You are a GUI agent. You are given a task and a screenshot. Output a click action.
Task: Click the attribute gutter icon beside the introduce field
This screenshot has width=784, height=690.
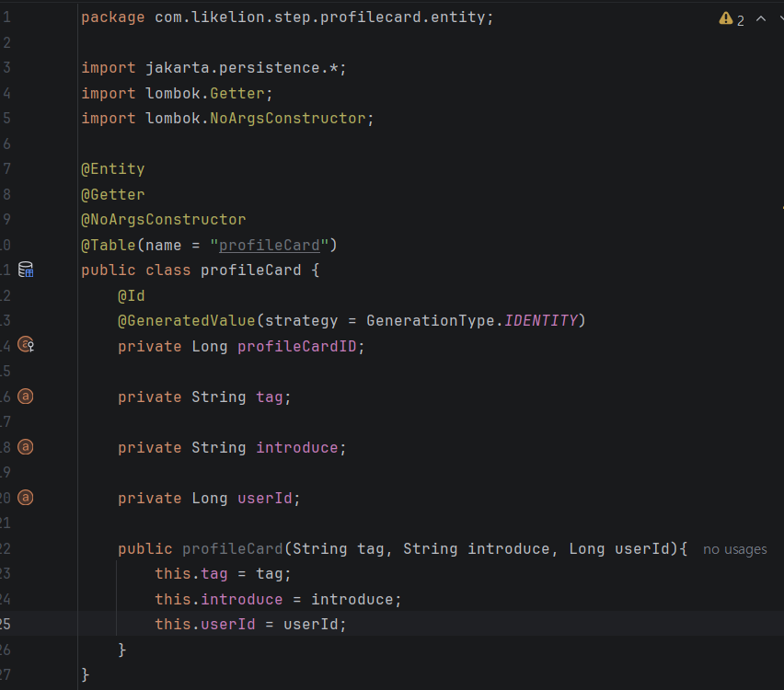point(26,447)
